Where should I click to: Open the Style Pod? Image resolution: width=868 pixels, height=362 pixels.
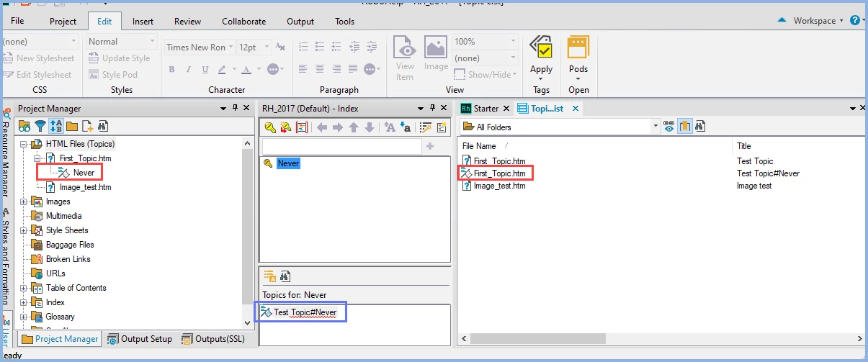pos(113,75)
